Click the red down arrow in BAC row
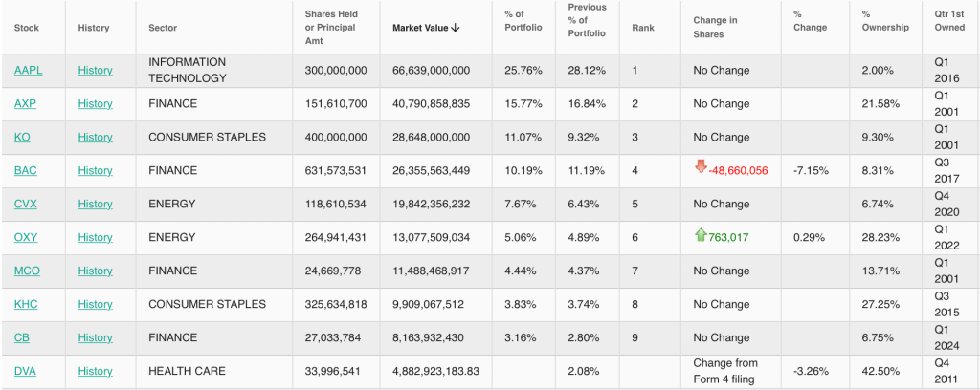 click(700, 168)
